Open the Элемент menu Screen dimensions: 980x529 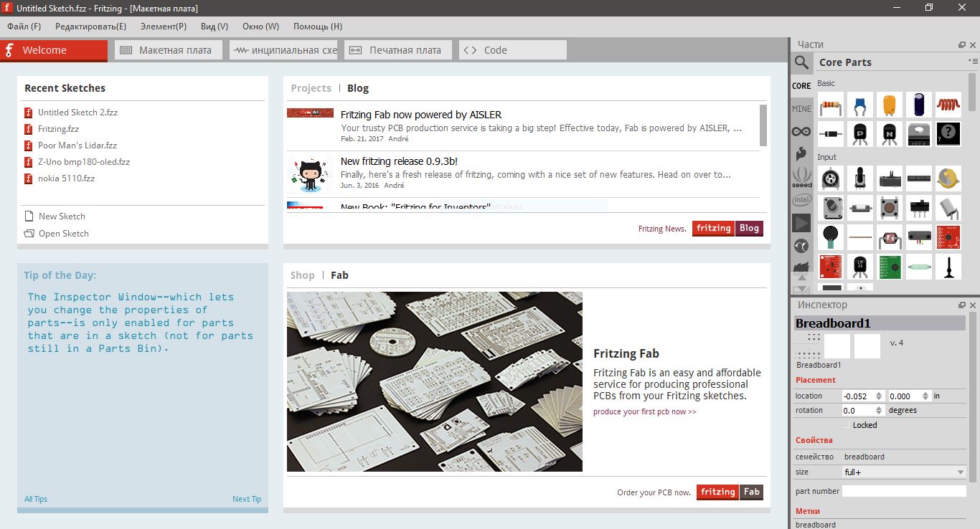click(x=164, y=27)
